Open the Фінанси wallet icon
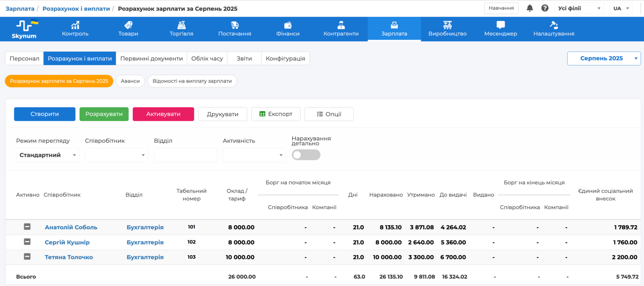This screenshot has width=644, height=286. 288,25
